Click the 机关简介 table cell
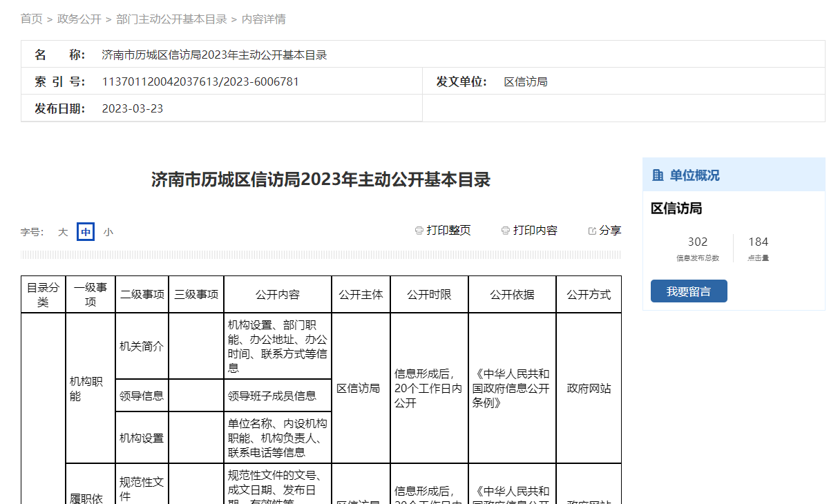829x504 pixels. (x=142, y=347)
